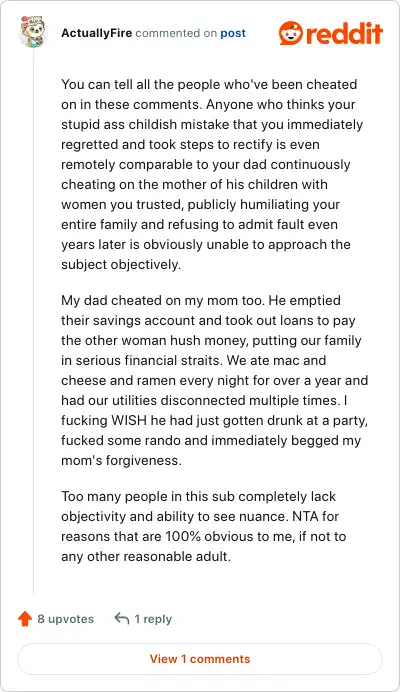Click the paragraph starting "Too many people"
The height and width of the screenshot is (692, 400).
(204, 526)
